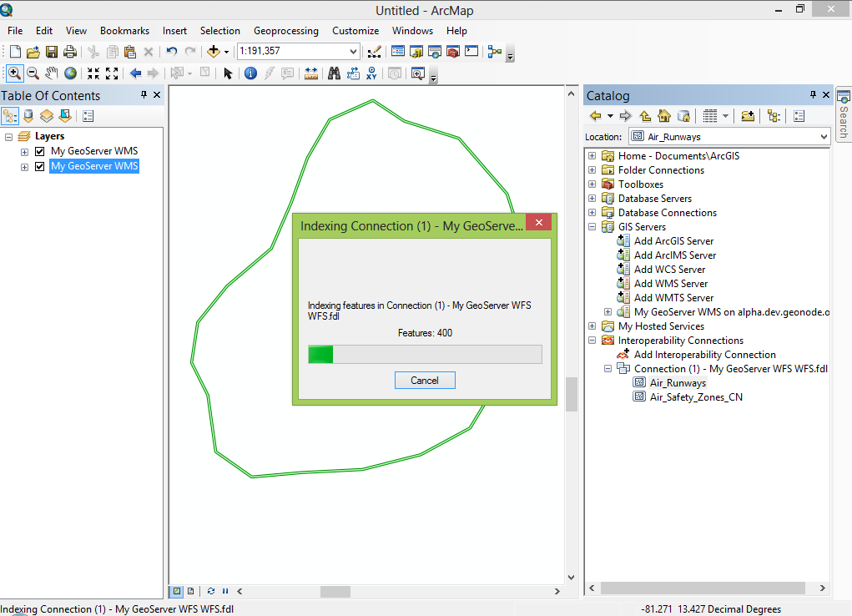
Task: Close the Indexing Connection dialog
Action: click(538, 222)
